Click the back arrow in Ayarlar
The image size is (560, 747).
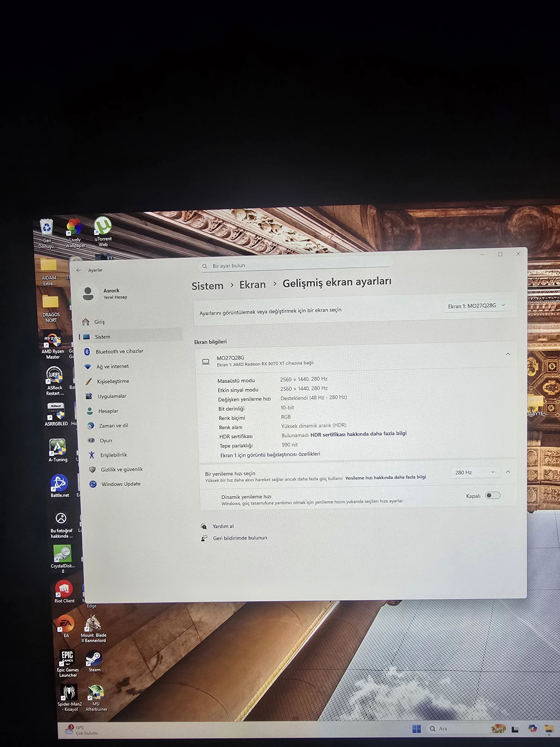(79, 270)
